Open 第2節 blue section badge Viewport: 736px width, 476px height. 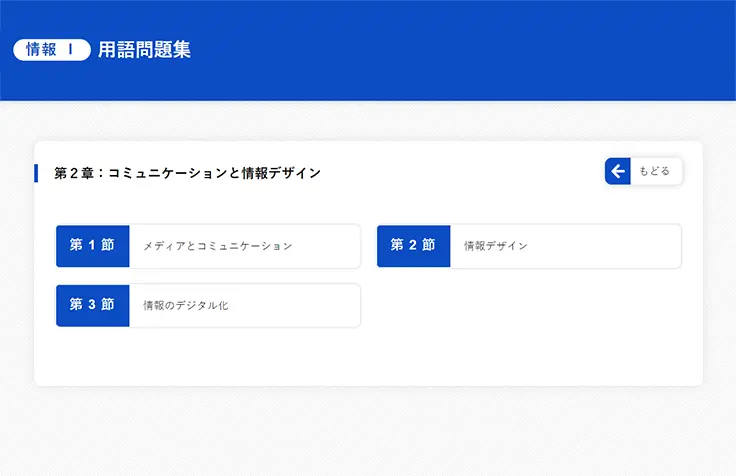413,246
